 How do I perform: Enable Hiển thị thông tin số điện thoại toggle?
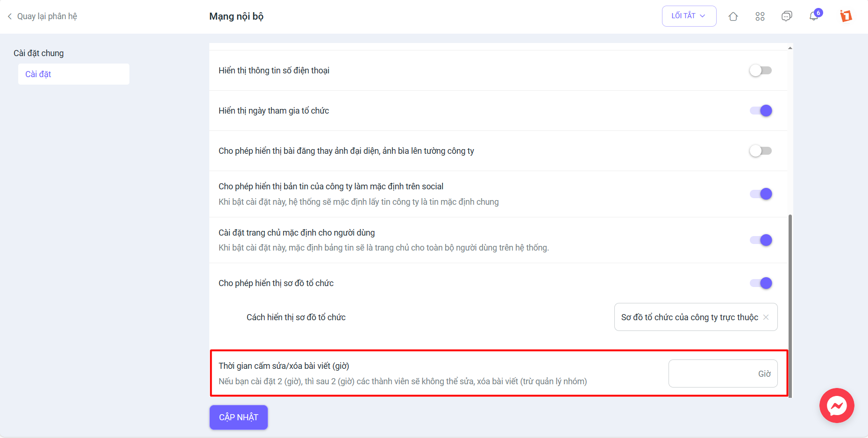761,71
